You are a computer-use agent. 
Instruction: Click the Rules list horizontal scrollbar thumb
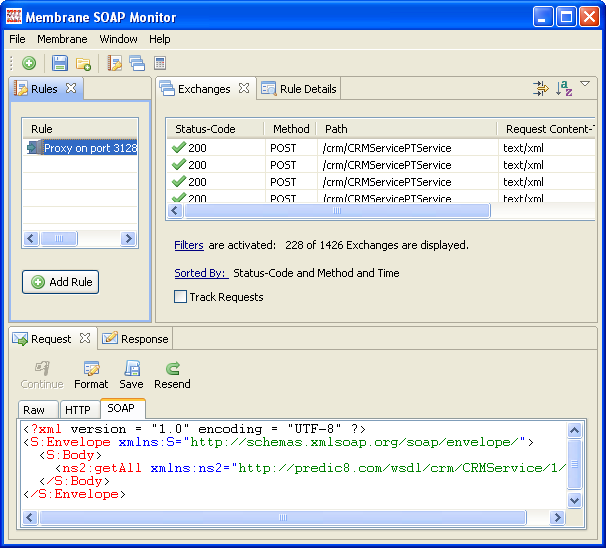[59, 238]
